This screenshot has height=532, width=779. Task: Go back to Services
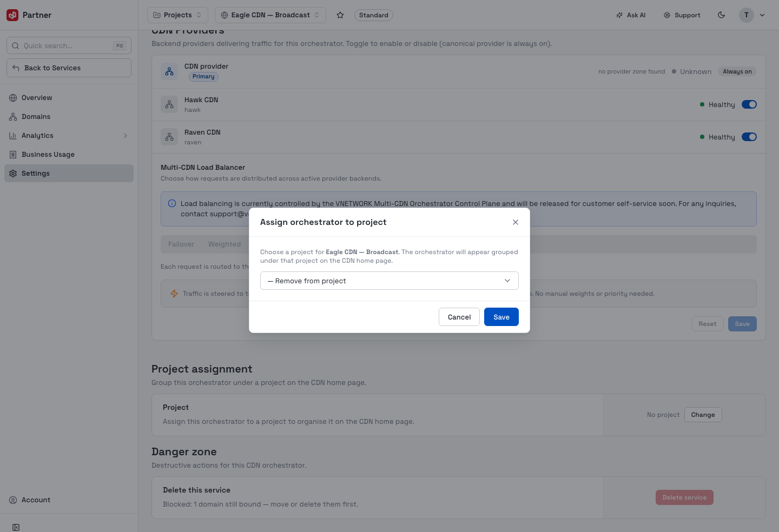(x=69, y=68)
